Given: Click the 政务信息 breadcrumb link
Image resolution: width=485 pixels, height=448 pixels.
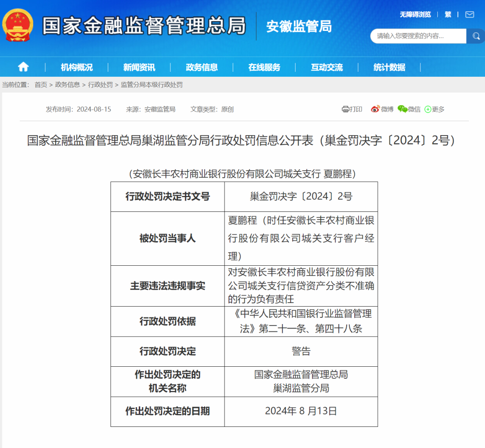Looking at the screenshot, I should pos(67,85).
